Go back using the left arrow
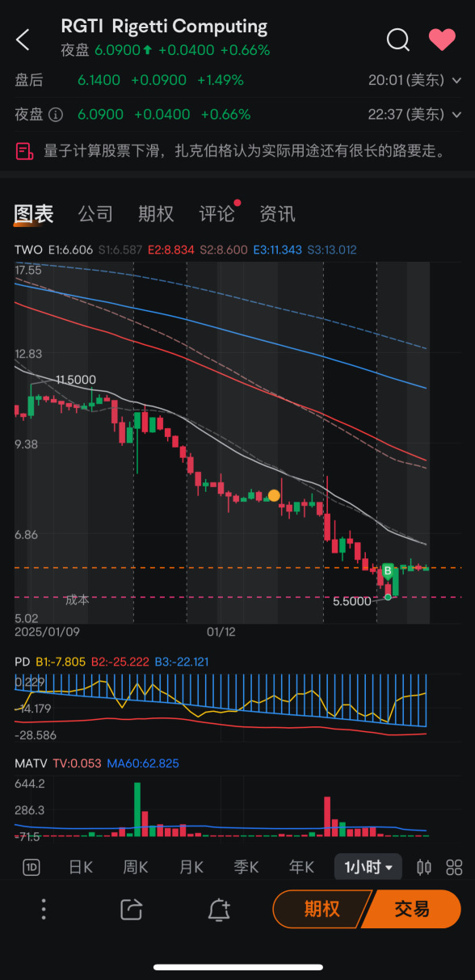Screen dimensions: 475x980 point(23,39)
